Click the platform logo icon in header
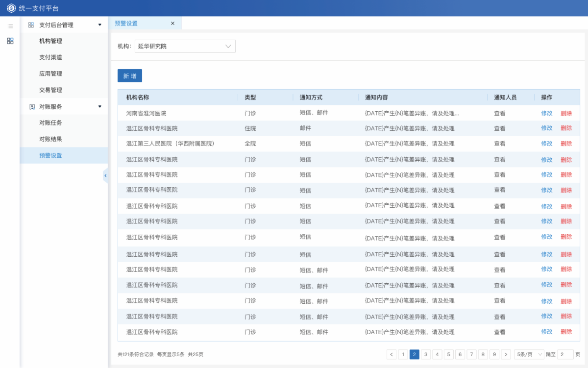588x368 pixels. click(x=11, y=8)
